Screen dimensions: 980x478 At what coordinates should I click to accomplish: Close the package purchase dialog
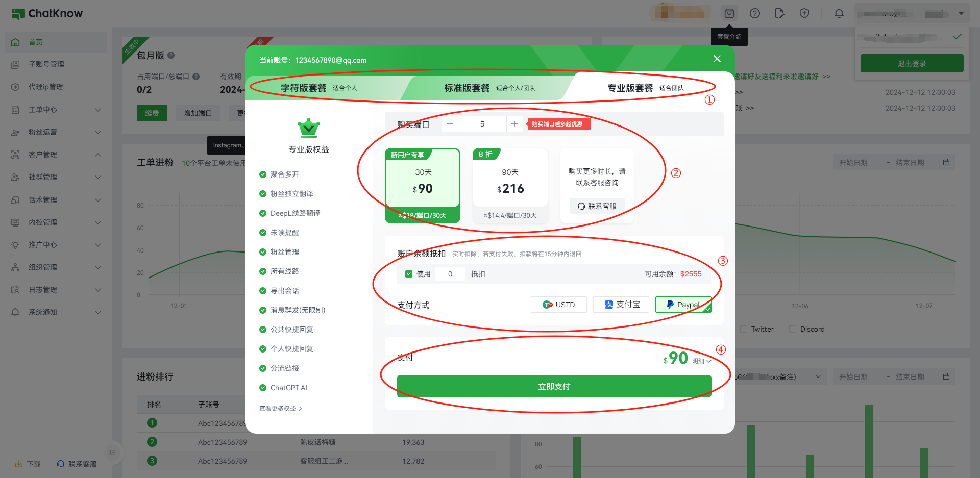(717, 59)
